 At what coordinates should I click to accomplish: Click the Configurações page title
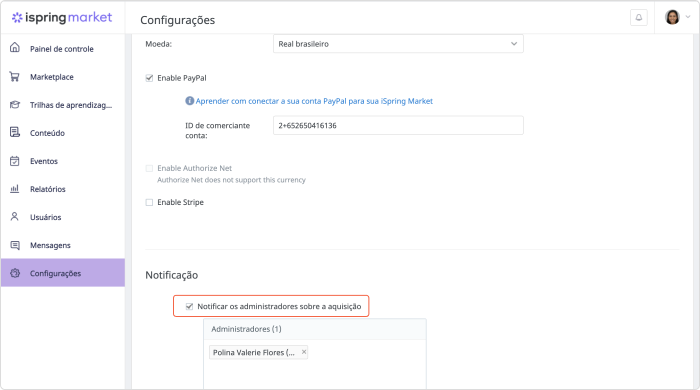point(177,20)
